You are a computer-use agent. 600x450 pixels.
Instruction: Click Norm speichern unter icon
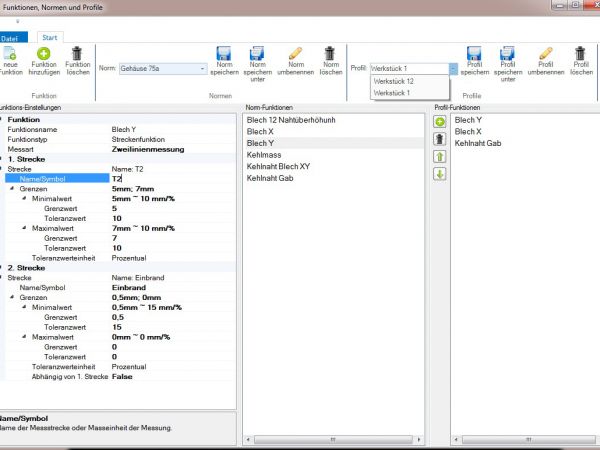click(257, 54)
